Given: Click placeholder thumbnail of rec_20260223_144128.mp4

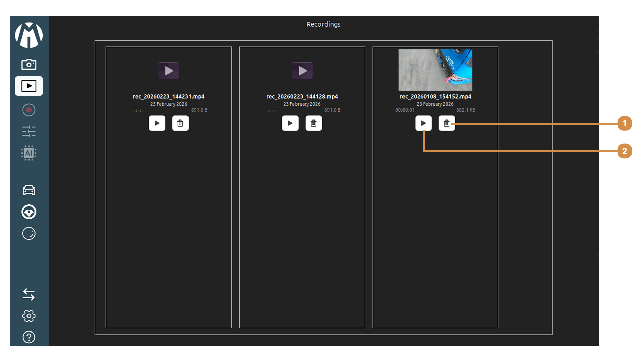Looking at the screenshot, I should pyautogui.click(x=302, y=71).
